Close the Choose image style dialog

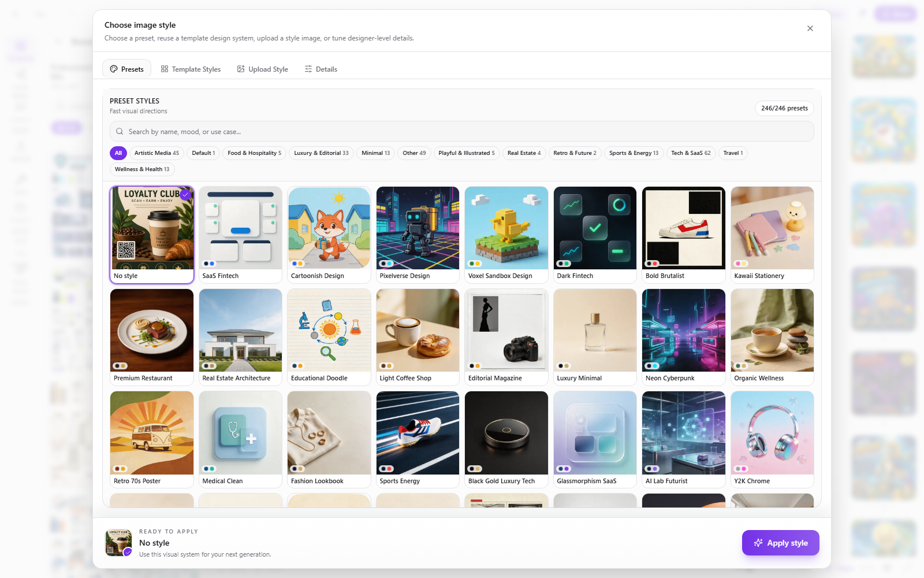click(810, 28)
